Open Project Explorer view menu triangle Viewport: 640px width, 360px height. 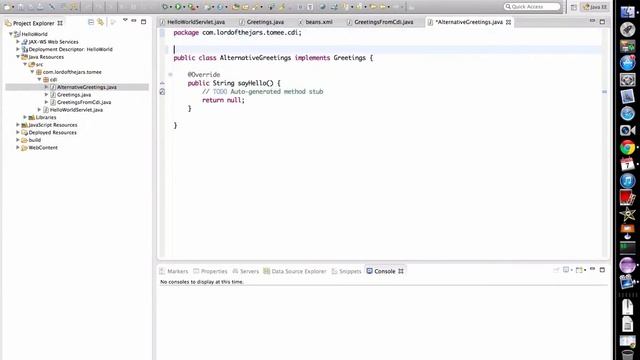tap(125, 20)
